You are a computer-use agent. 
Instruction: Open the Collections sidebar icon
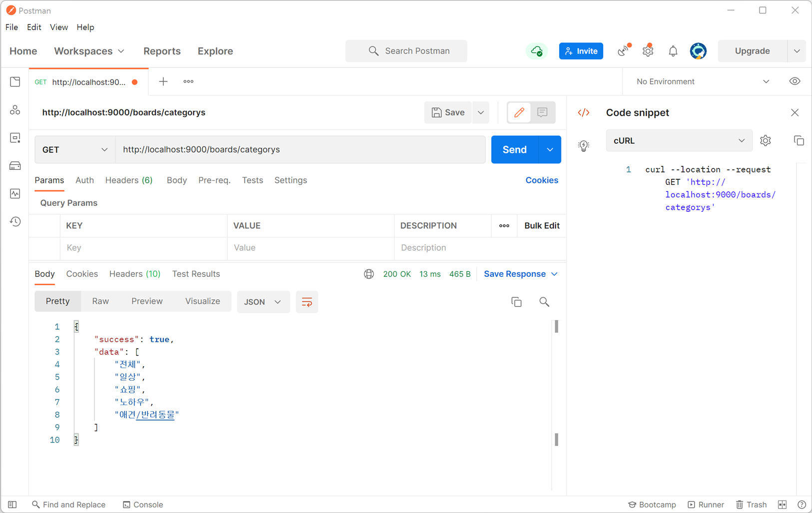[15, 82]
